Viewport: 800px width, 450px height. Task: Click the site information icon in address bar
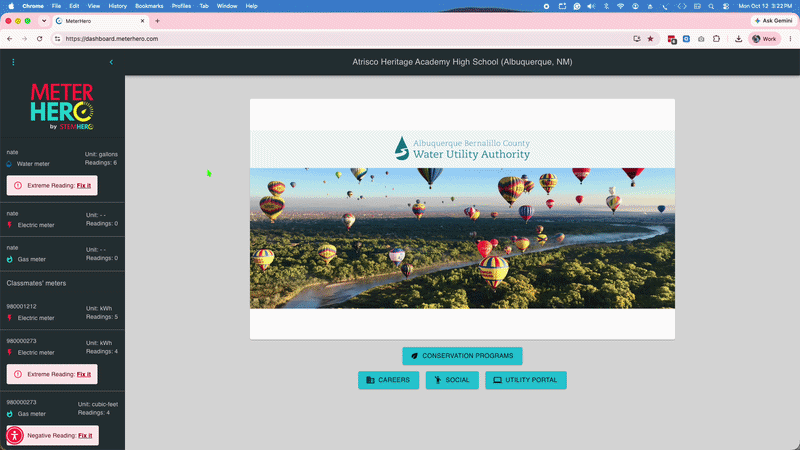pyautogui.click(x=57, y=39)
